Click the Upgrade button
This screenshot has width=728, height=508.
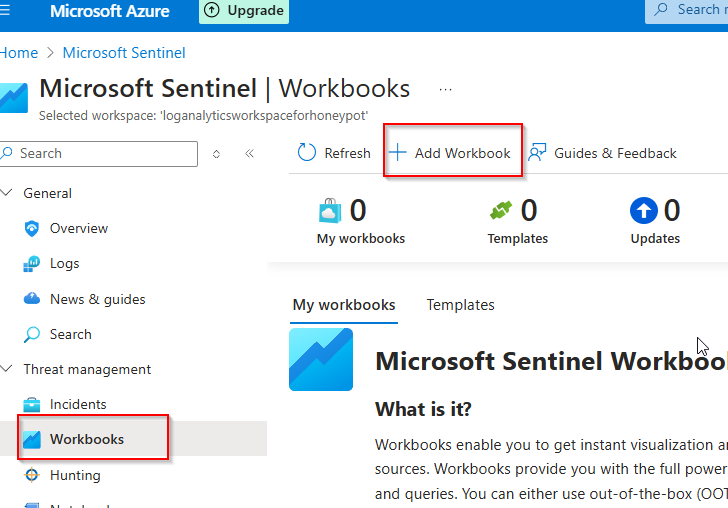(244, 11)
